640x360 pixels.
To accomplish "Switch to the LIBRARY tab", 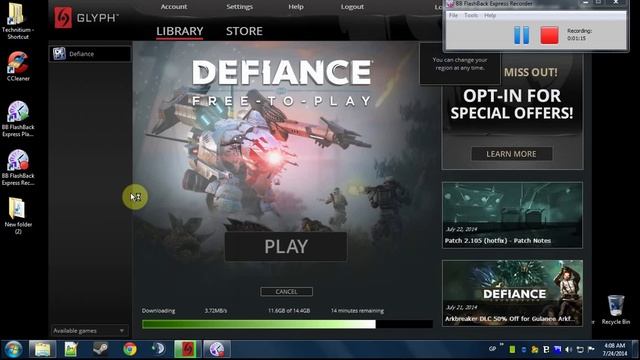I will coord(180,31).
